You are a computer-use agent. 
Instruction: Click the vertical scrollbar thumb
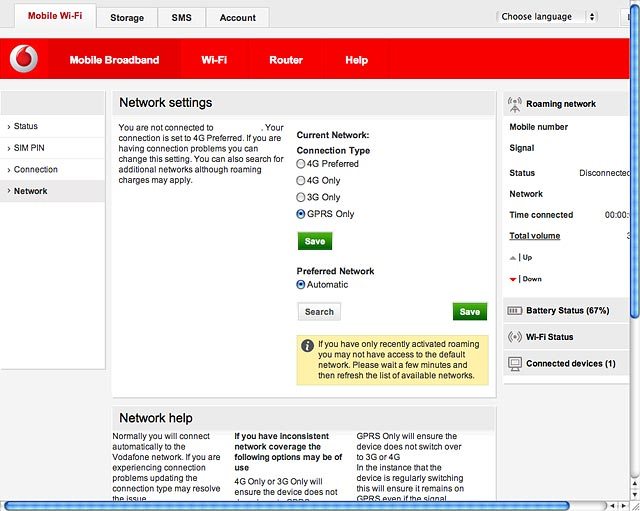click(635, 161)
